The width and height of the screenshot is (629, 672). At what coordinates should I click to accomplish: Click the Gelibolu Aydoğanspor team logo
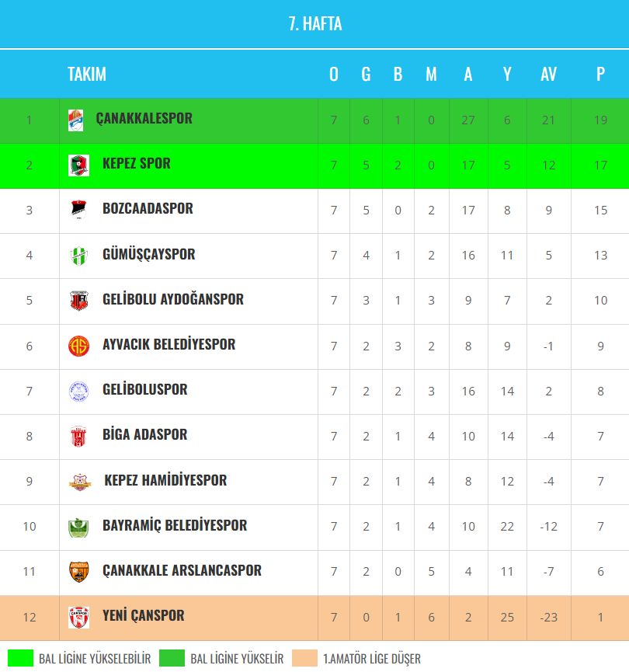click(x=78, y=300)
